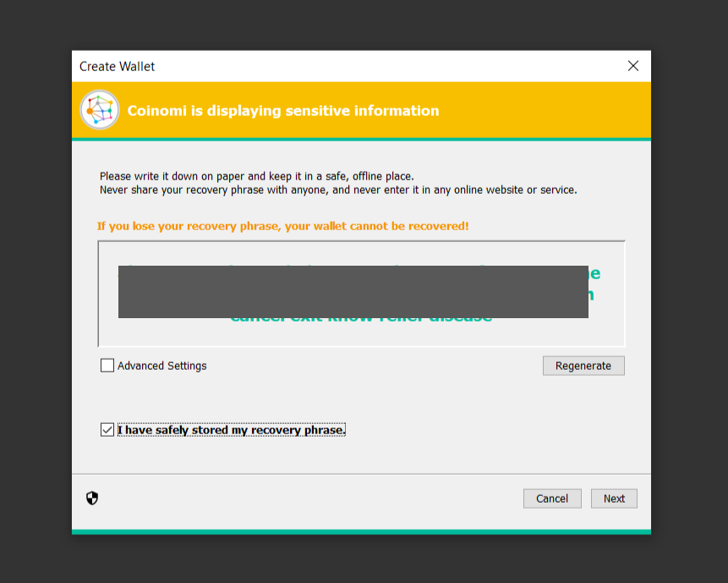Click the gray redaction block over the phrase
The height and width of the screenshot is (583, 728).
[x=353, y=292]
